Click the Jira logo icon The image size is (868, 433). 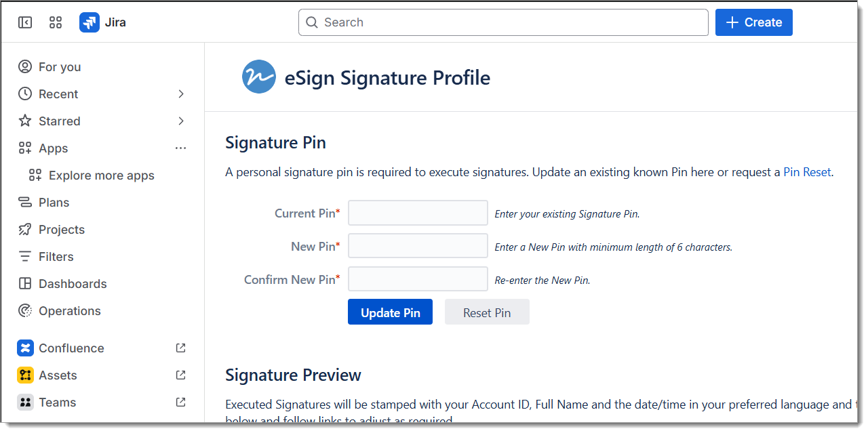point(90,22)
